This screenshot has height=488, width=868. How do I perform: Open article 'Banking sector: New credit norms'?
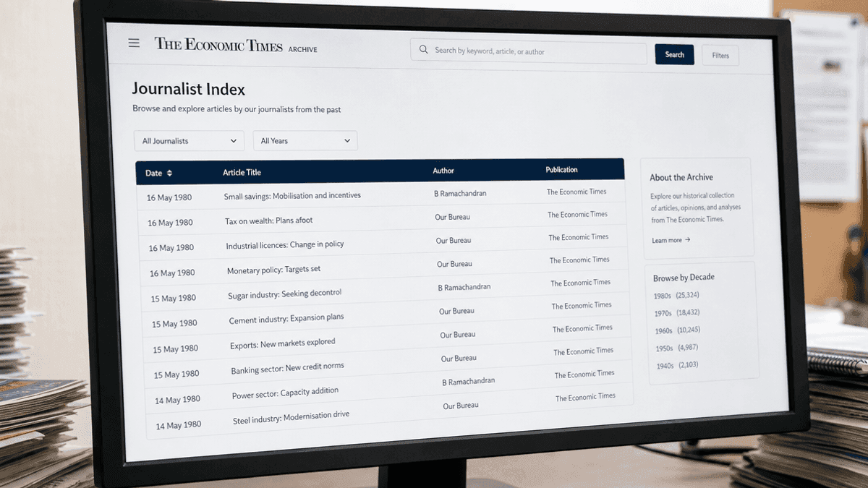287,369
